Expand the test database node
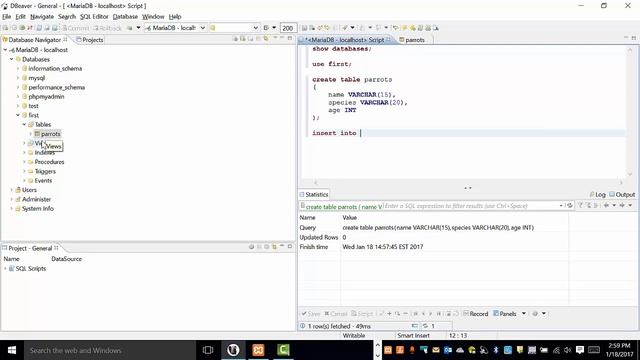 (x=18, y=106)
